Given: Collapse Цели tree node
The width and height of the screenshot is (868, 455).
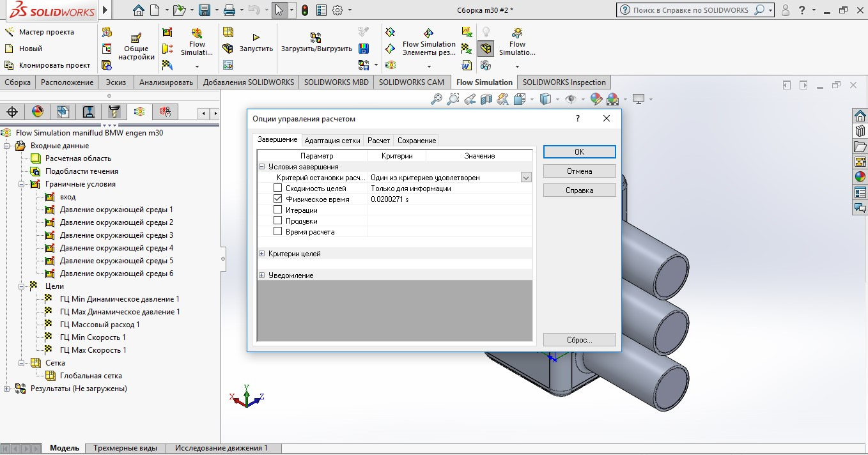Looking at the screenshot, I should [22, 286].
